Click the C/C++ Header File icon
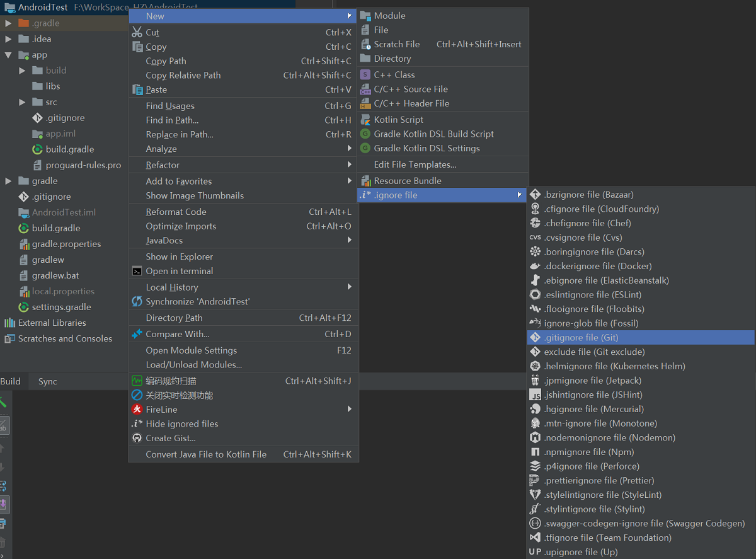 (365, 103)
